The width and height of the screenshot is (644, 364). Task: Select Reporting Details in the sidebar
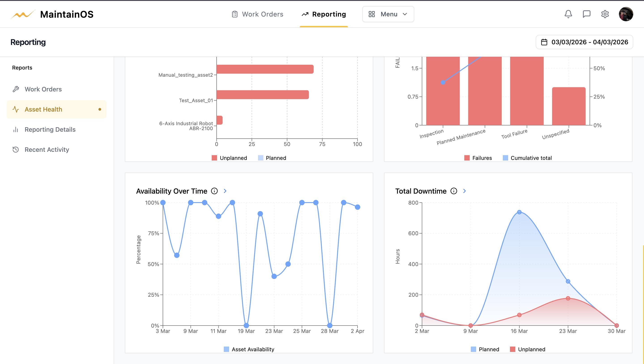(50, 129)
